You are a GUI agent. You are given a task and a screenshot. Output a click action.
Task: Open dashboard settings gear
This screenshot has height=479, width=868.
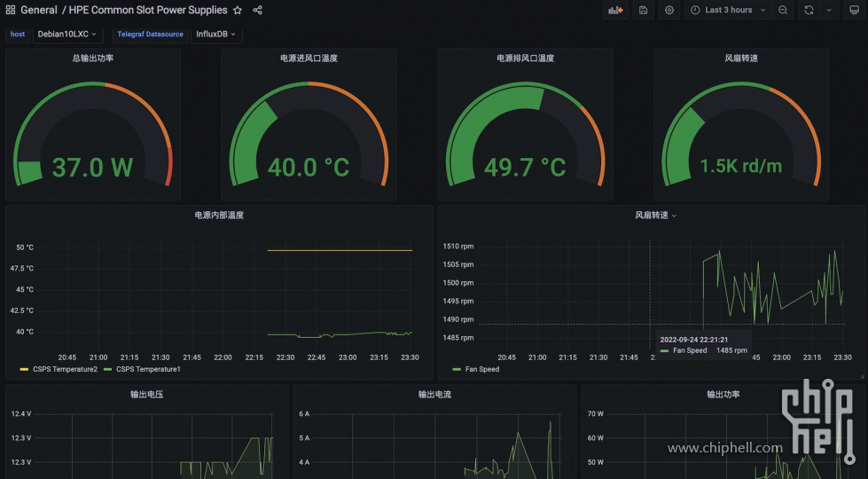pyautogui.click(x=669, y=10)
